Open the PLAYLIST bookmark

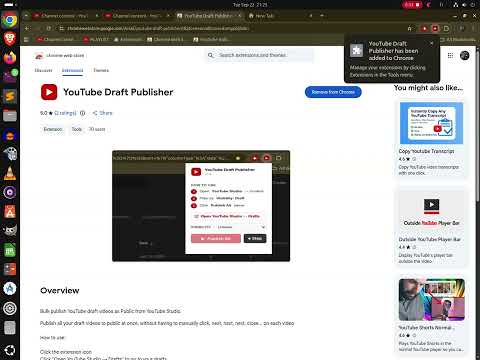(x=96, y=39)
